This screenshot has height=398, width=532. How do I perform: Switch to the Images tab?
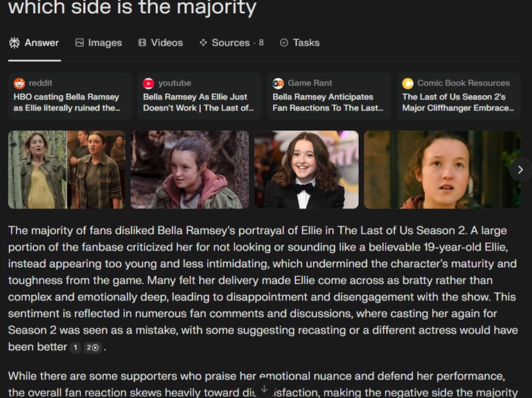pos(98,43)
